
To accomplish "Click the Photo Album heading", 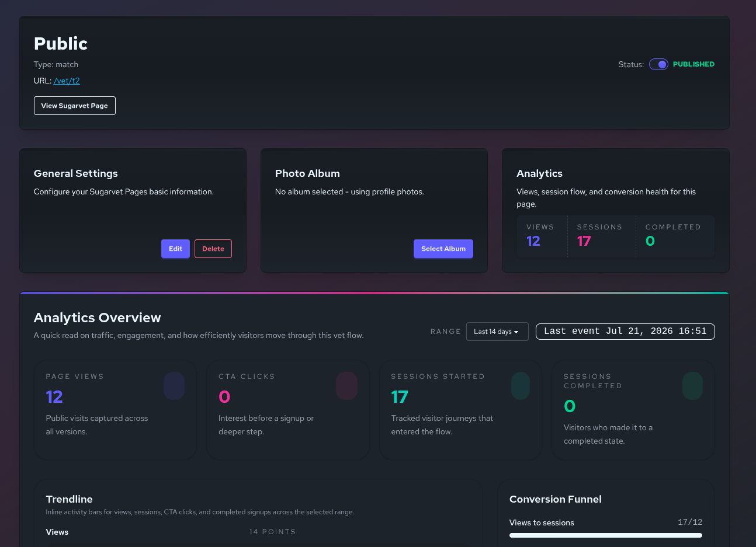I will pyautogui.click(x=307, y=173).
